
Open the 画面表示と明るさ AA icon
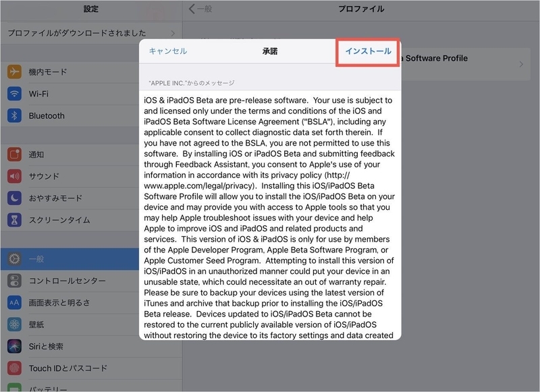[x=14, y=302]
